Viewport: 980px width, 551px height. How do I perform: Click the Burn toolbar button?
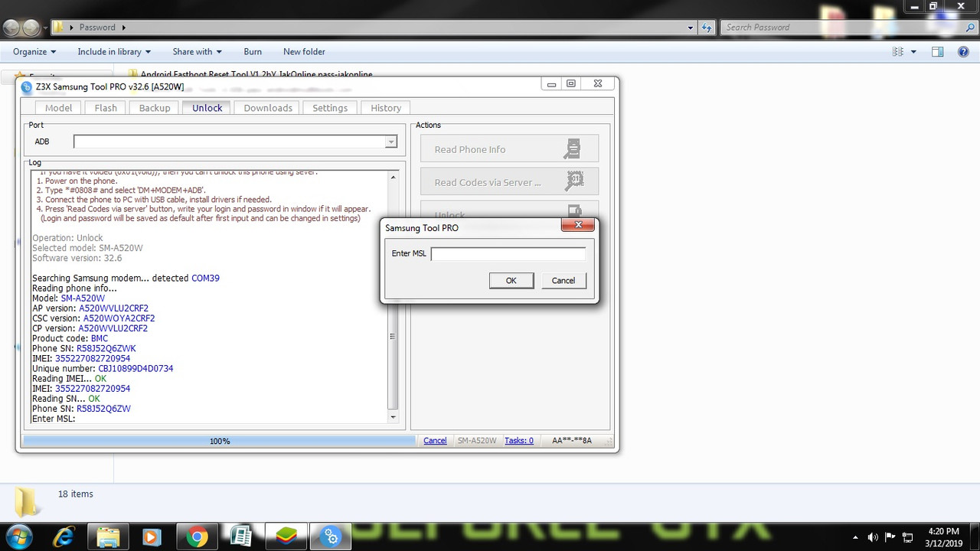point(253,52)
